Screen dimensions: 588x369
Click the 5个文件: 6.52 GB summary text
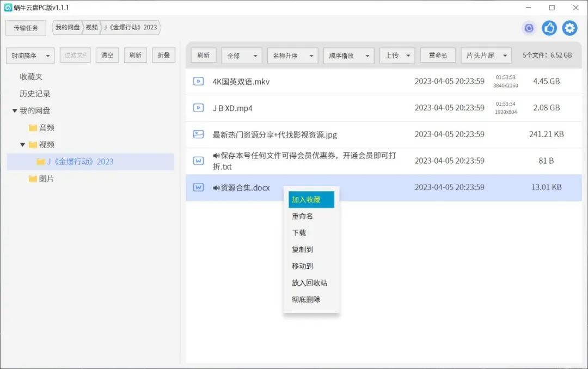[547, 55]
